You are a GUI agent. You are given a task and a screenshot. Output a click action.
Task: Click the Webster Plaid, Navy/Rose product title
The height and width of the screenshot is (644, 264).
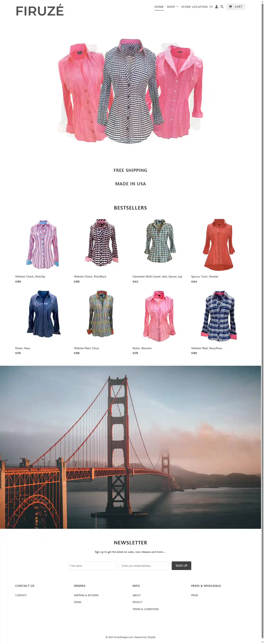click(206, 348)
